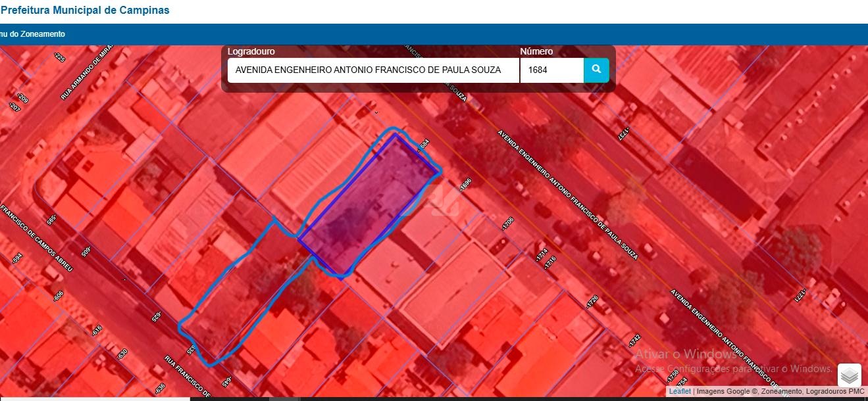868x401 pixels.
Task: Click the magnifier search button
Action: point(596,70)
